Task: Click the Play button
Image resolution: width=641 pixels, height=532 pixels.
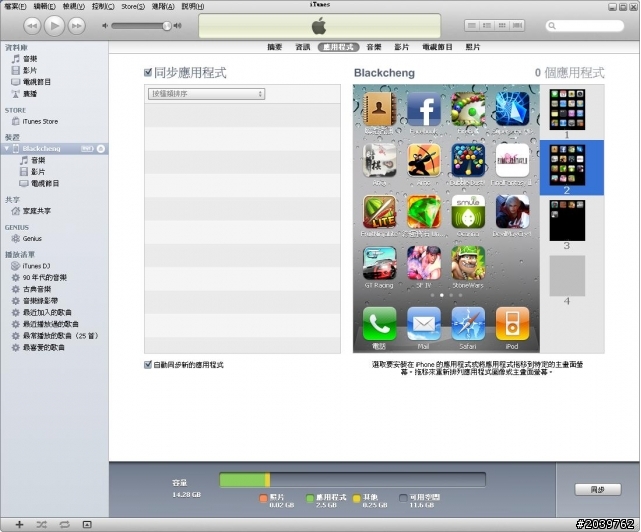Action: coord(54,26)
